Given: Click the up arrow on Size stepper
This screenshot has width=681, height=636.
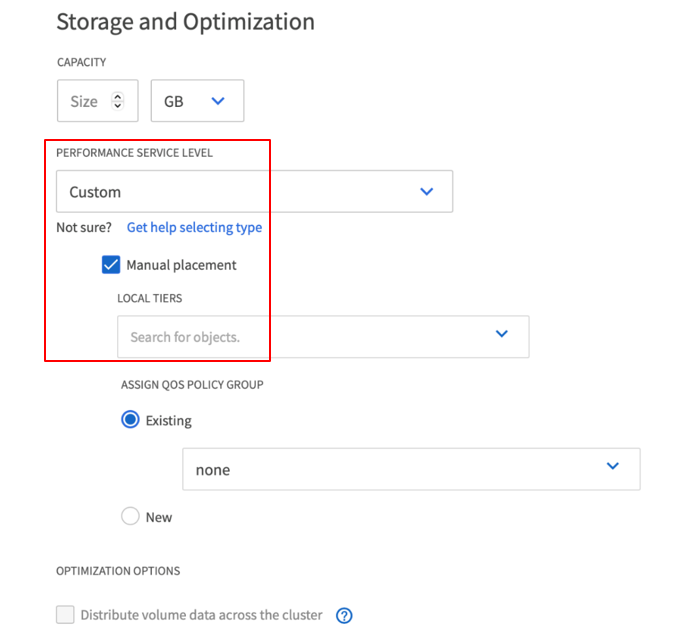Looking at the screenshot, I should (x=118, y=96).
